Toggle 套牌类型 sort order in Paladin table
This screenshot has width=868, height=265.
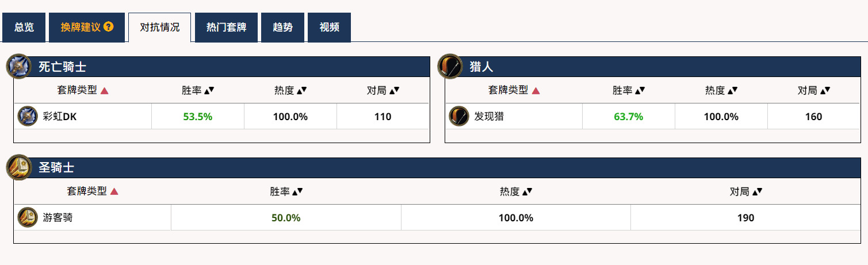pyautogui.click(x=93, y=191)
